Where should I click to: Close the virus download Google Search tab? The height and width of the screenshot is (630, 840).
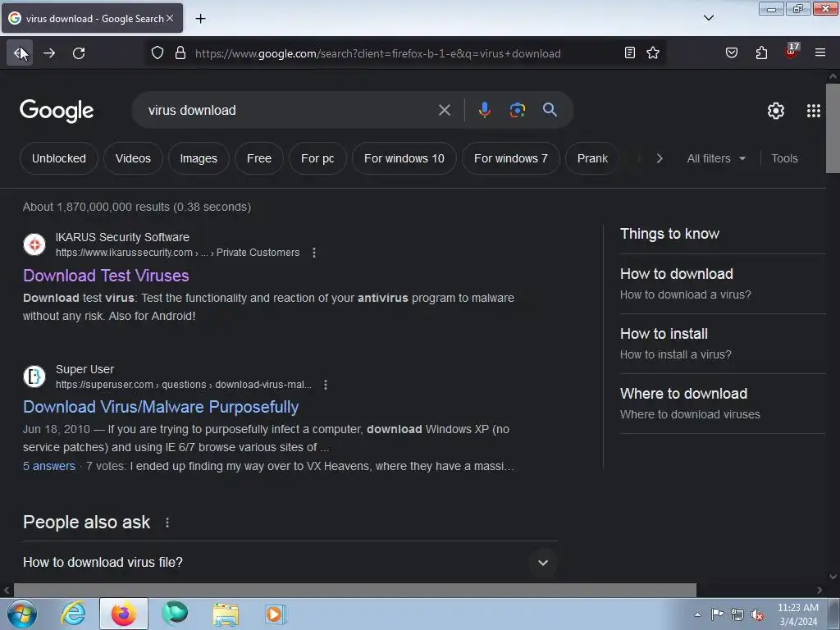click(x=170, y=18)
